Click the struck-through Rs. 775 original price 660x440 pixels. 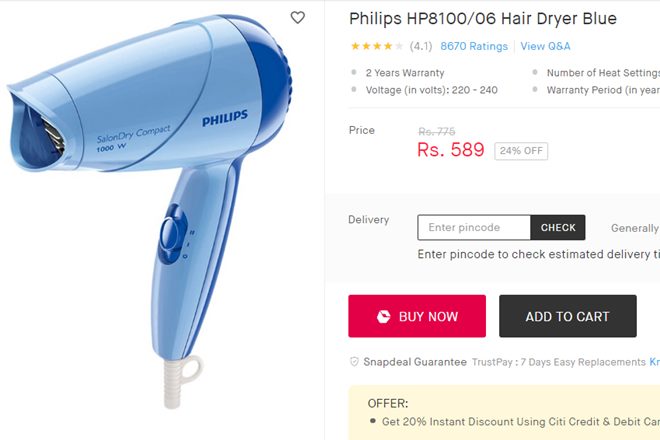point(436,131)
